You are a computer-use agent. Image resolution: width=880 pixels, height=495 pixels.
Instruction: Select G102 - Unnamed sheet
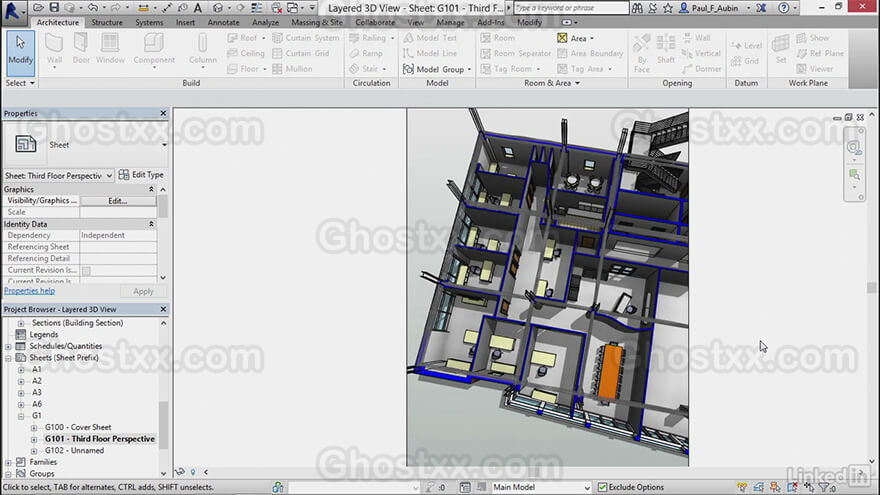tap(75, 451)
